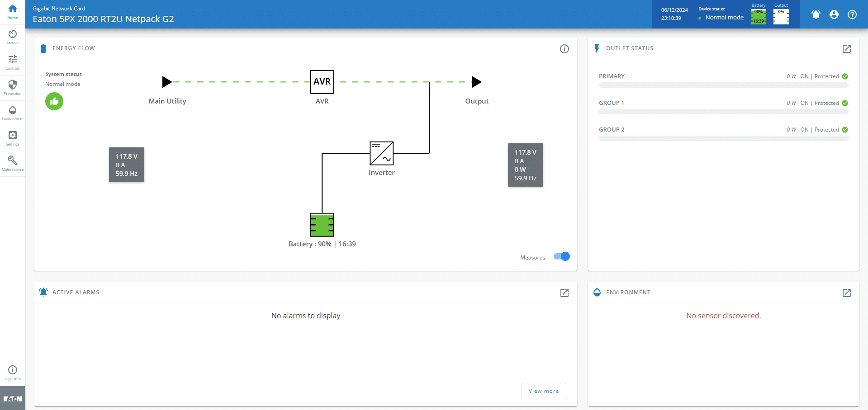Click the GROUP 1 outlet load bar
Image resolution: width=868 pixels, height=410 pixels.
(x=723, y=112)
